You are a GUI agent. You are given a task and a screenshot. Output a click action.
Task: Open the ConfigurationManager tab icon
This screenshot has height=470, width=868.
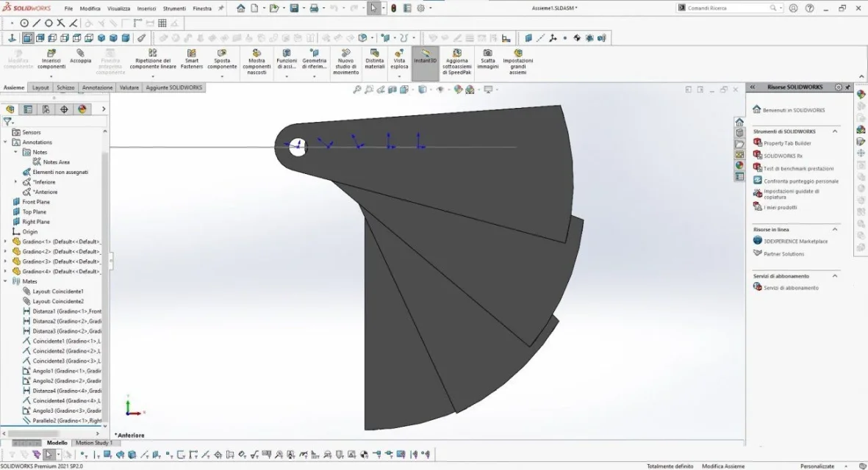pyautogui.click(x=46, y=109)
